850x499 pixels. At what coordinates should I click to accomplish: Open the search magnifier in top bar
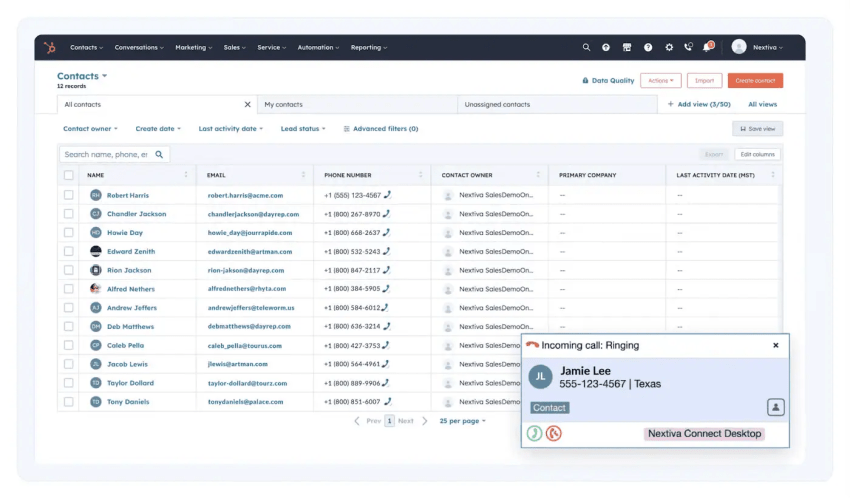click(586, 48)
